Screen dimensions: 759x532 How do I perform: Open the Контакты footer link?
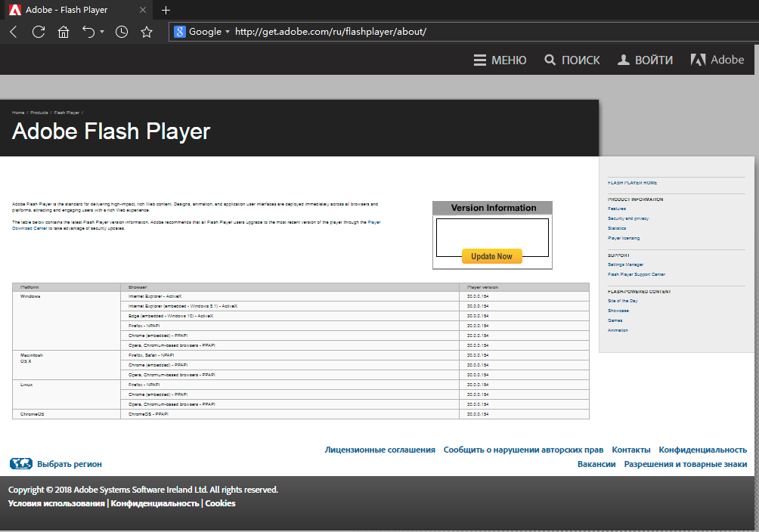[x=631, y=450]
